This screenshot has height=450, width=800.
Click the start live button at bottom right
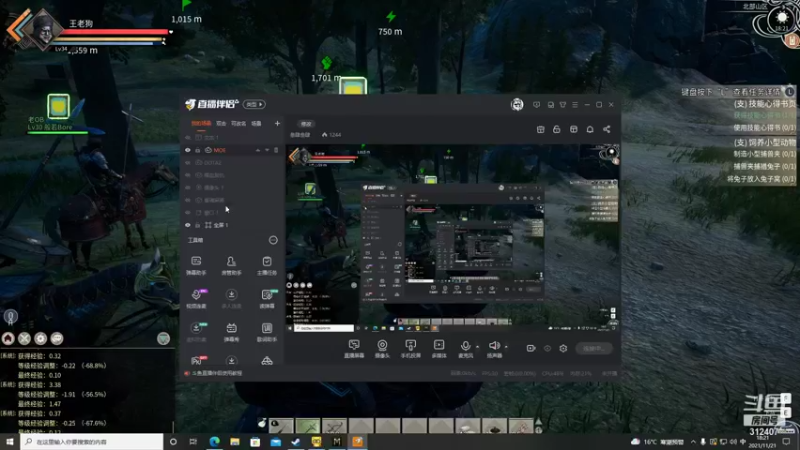pyautogui.click(x=594, y=348)
